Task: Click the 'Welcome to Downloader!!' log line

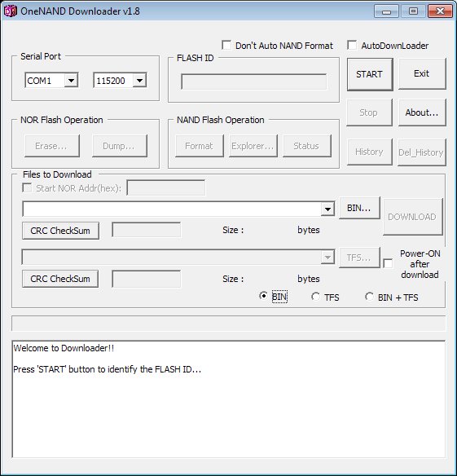Action: coord(64,348)
